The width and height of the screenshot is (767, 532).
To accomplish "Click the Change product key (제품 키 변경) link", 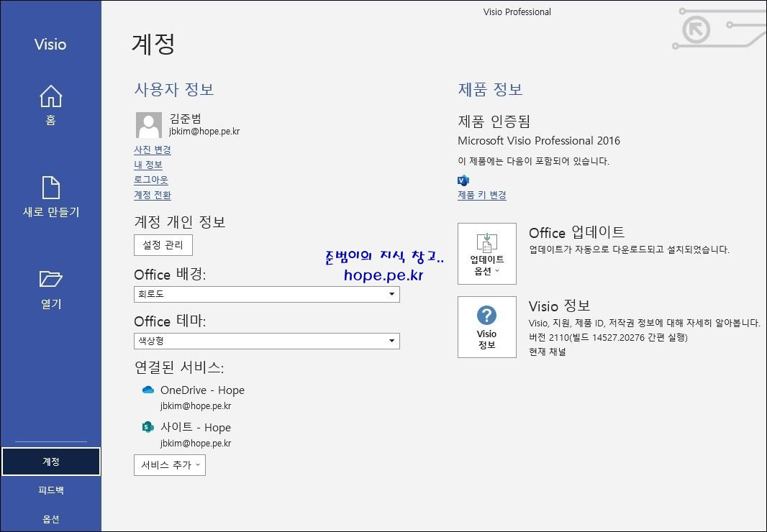I will pyautogui.click(x=482, y=195).
